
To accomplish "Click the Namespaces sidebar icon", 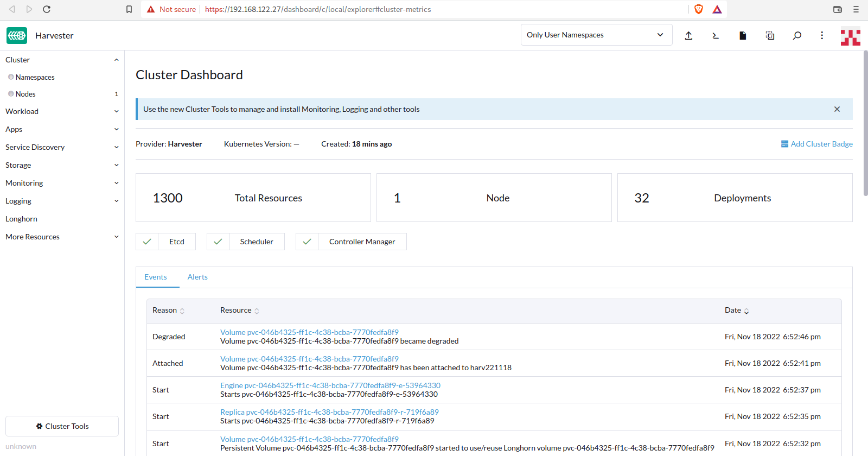I will coord(11,77).
